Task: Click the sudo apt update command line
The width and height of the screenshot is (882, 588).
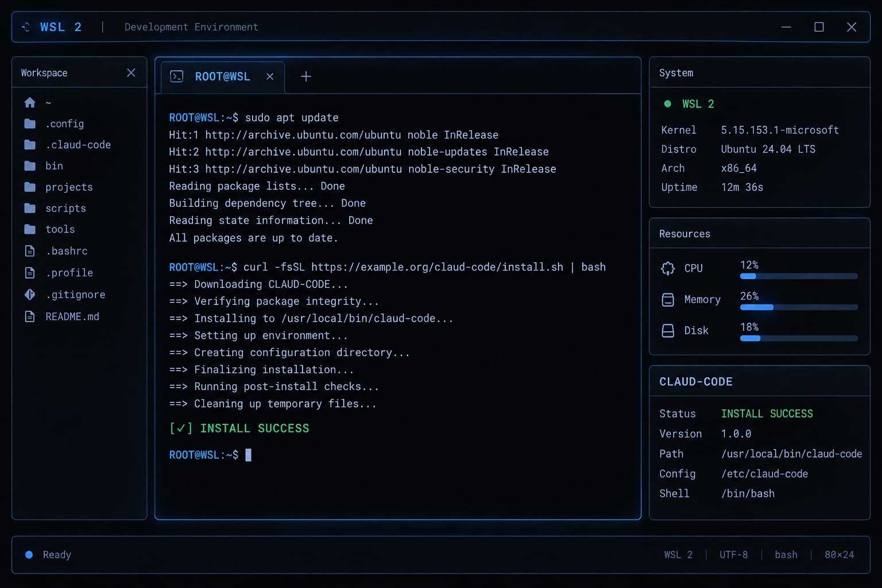Action: (x=254, y=118)
